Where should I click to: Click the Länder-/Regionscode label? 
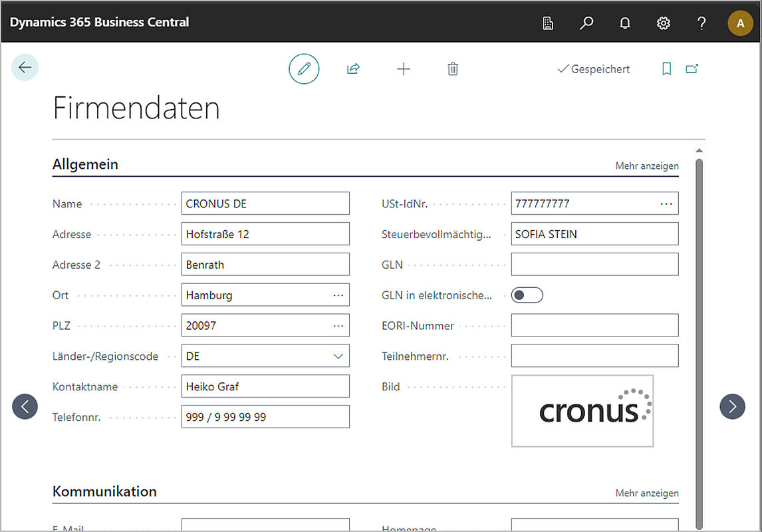(106, 356)
